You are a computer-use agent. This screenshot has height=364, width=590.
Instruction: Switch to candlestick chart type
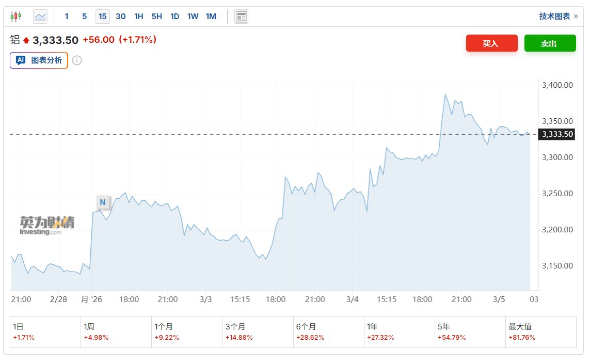pos(16,17)
